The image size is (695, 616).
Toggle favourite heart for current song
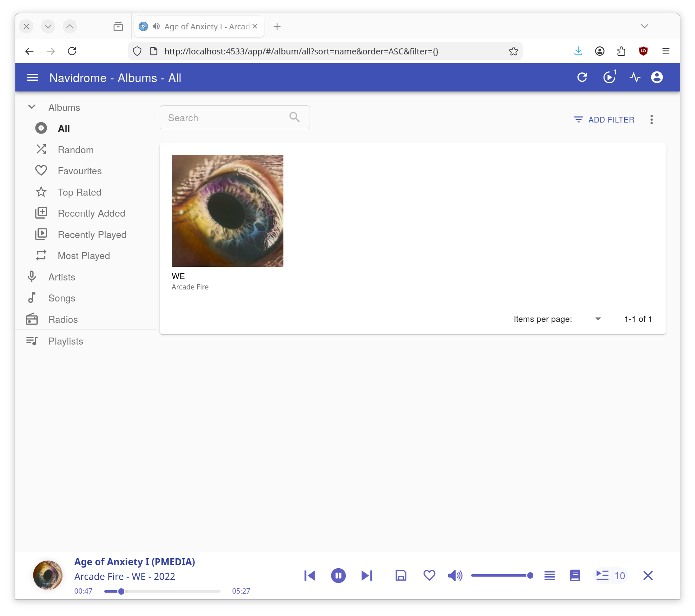point(429,576)
